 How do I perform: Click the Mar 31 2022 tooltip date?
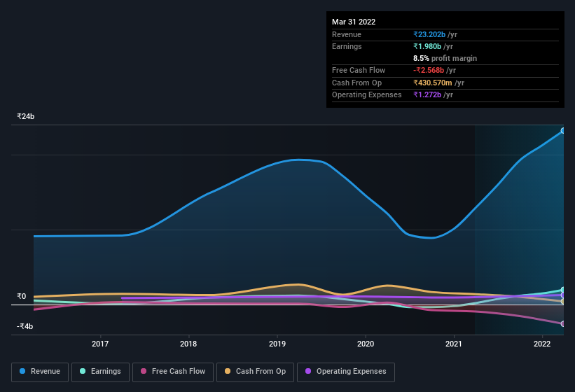pyautogui.click(x=354, y=22)
